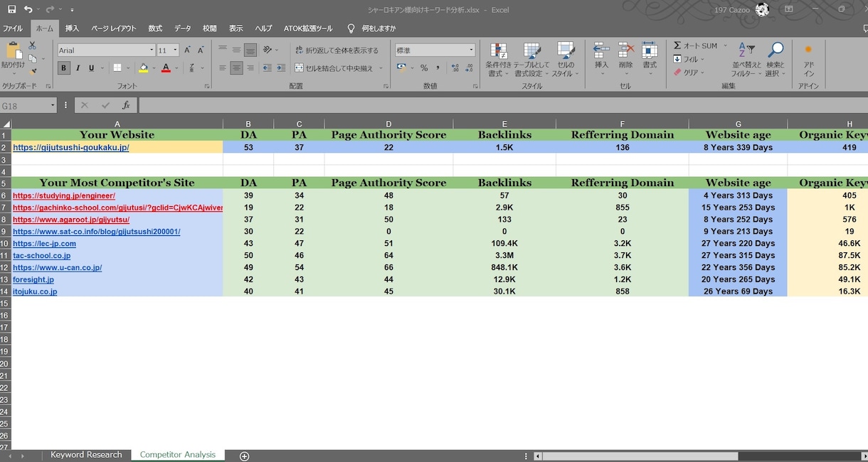This screenshot has height=462, width=868.
Task: Expand the AutoSum (オート SUM) dropdown arrow
Action: [725, 46]
